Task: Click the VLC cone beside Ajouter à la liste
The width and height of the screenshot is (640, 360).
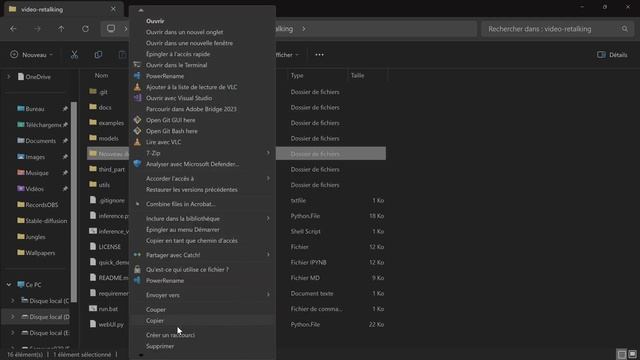Action: click(137, 87)
